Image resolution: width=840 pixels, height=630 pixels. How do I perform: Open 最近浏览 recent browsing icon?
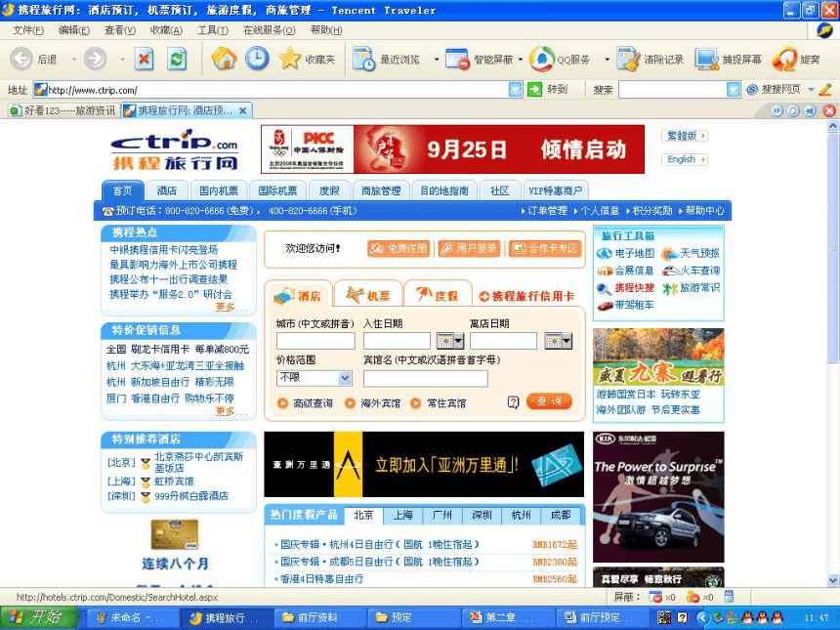coord(363,59)
